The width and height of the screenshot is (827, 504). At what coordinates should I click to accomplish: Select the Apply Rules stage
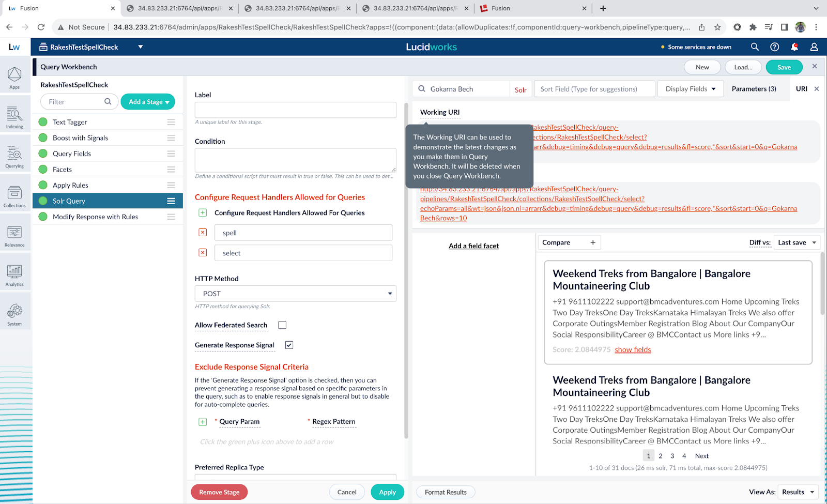click(x=108, y=185)
